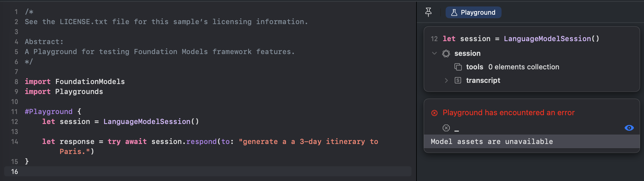Select the session row label in results
This screenshot has width=644, height=181.
(467, 53)
